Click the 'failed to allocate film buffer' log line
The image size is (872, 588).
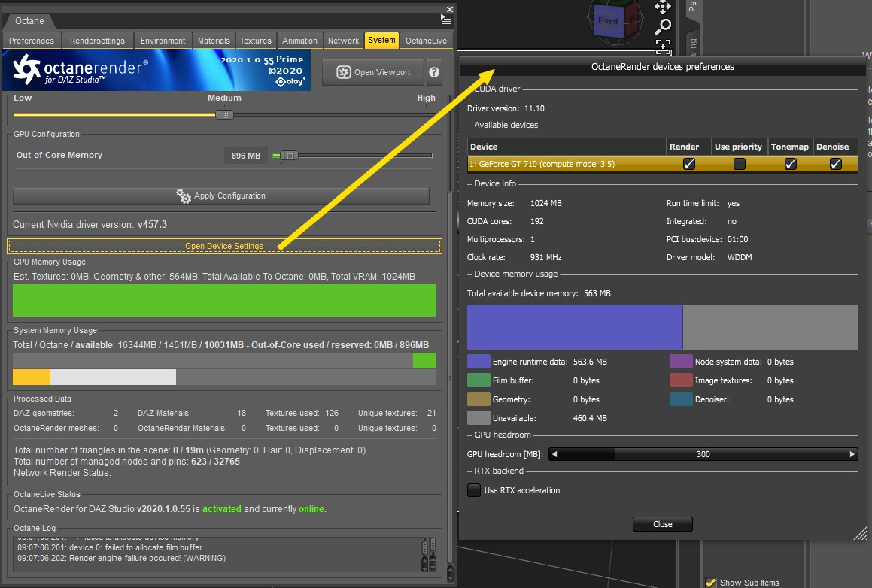coord(110,547)
